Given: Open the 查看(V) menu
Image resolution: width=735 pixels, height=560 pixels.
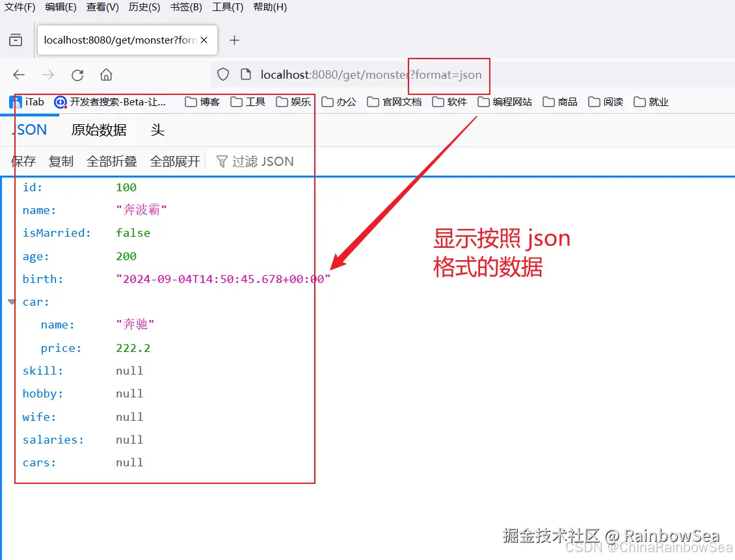Looking at the screenshot, I should 103,7.
